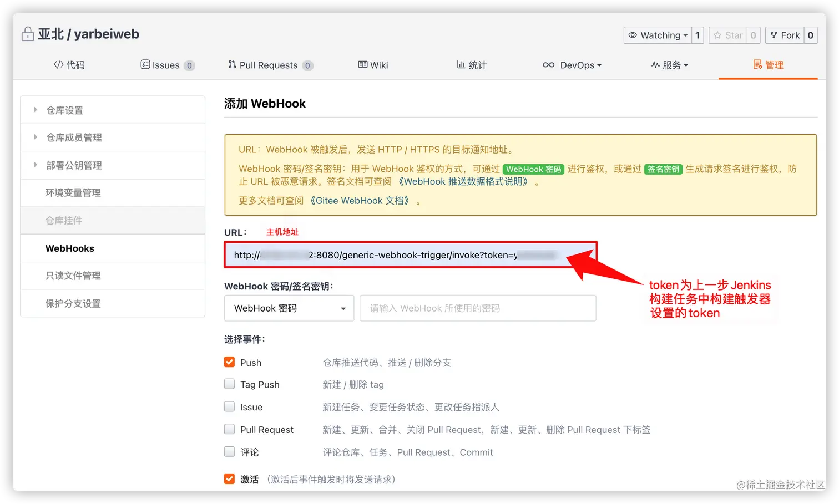
Task: Open the Watching dropdown
Action: click(x=658, y=35)
